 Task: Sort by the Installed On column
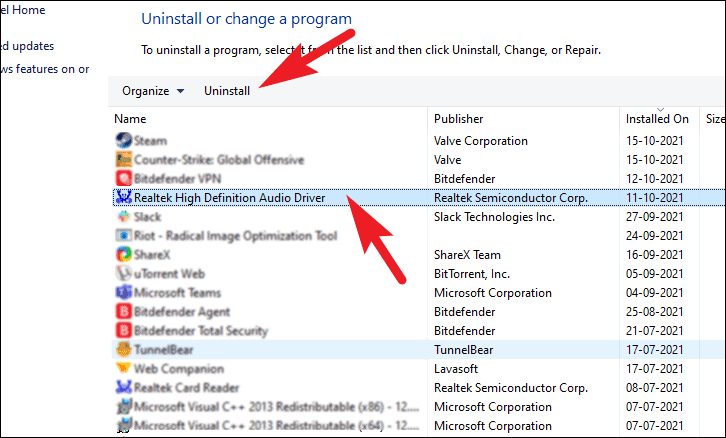pyautogui.click(x=659, y=119)
